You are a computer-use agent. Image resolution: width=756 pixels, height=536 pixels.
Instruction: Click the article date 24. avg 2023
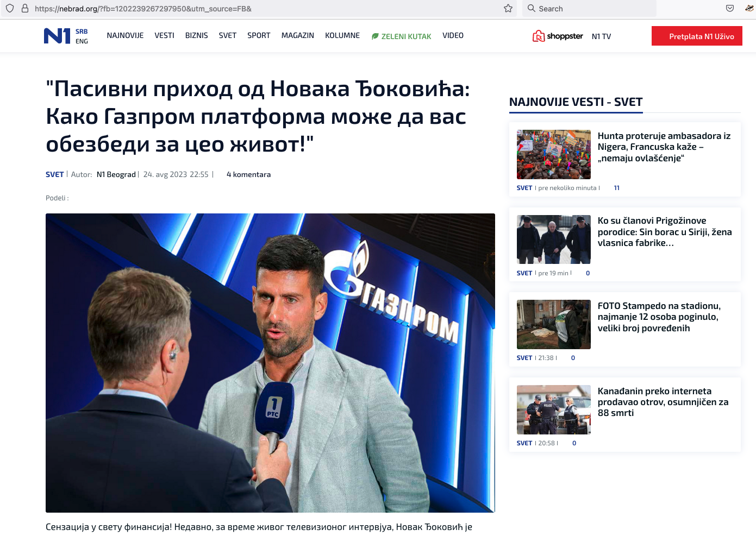coord(165,174)
